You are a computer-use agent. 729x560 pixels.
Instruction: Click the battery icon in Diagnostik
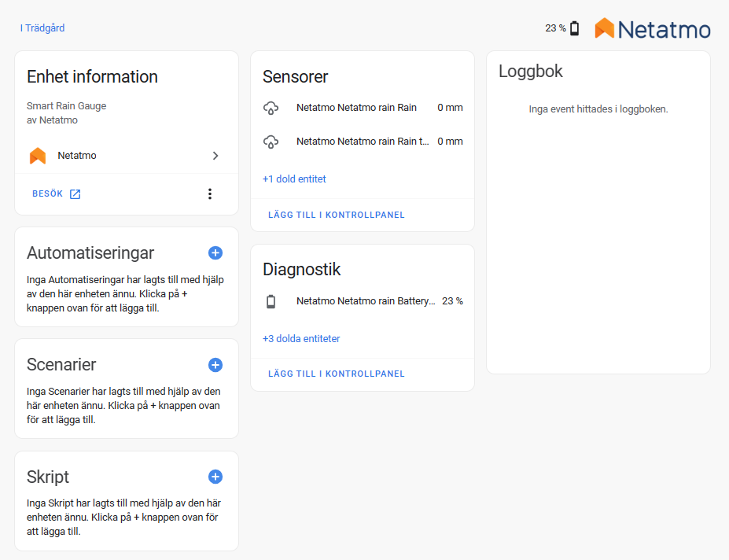(271, 301)
